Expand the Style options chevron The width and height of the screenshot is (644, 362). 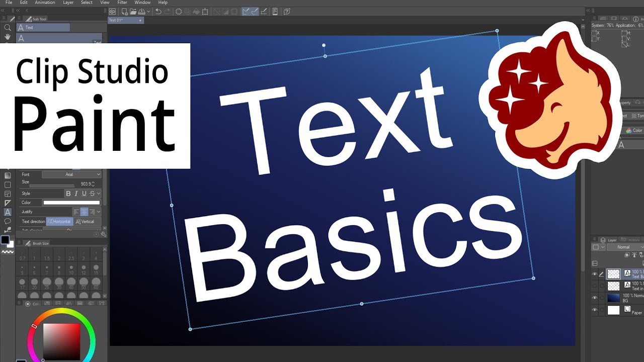point(99,194)
